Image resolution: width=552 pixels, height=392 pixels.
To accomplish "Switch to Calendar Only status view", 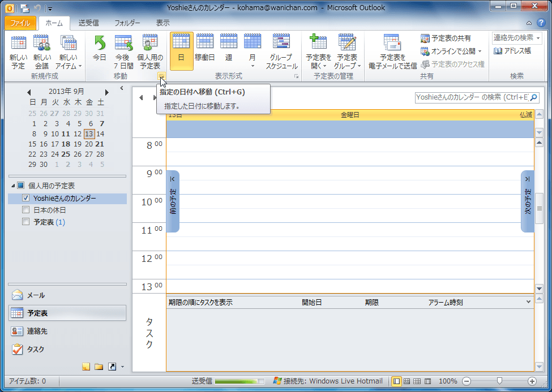I will pos(417,381).
